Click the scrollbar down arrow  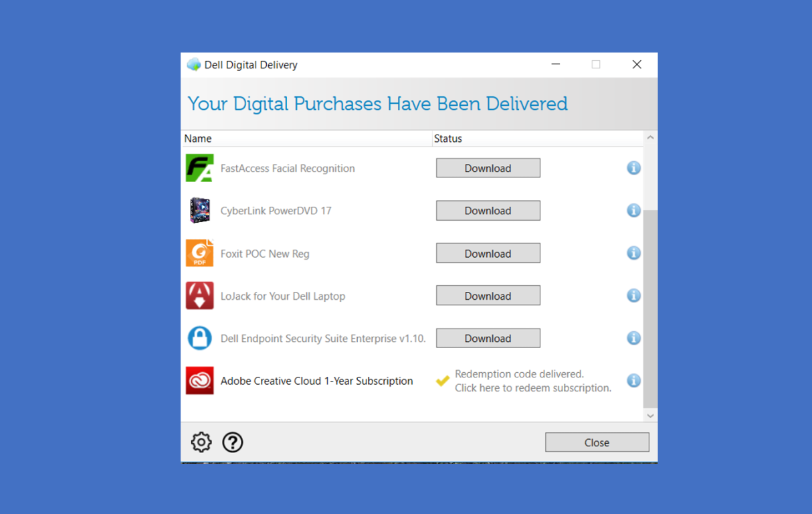[x=650, y=416]
